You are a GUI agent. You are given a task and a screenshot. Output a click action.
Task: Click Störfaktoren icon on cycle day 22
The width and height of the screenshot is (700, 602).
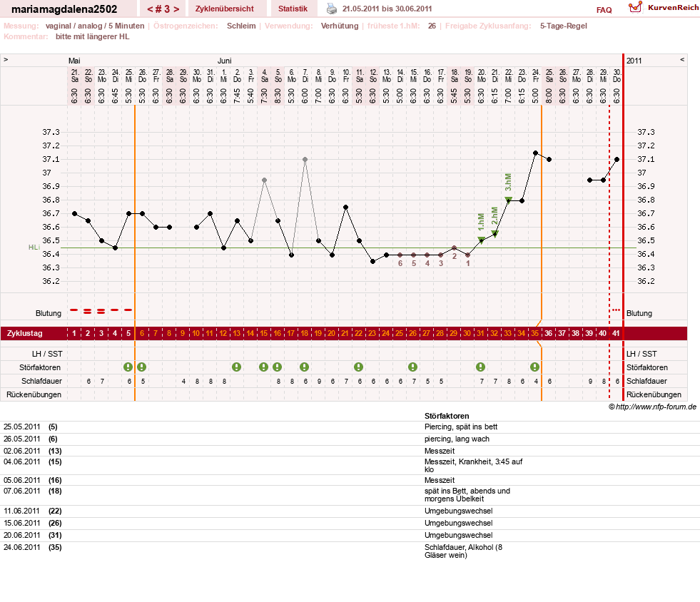pyautogui.click(x=358, y=367)
